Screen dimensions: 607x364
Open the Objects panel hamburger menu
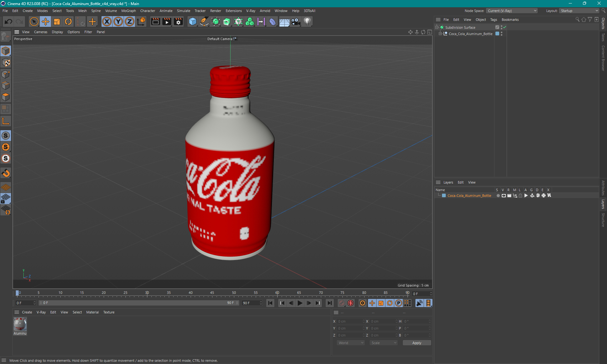click(x=438, y=20)
